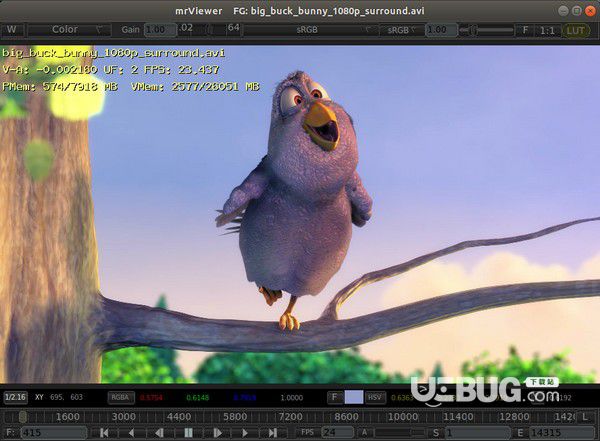Click the timeline playhead marker
The height and width of the screenshot is (441, 600).
[x=23, y=416]
